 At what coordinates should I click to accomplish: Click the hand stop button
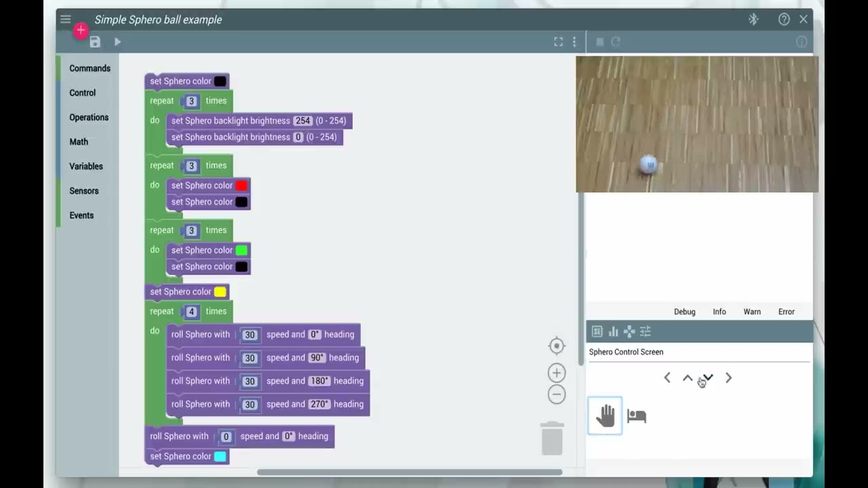(x=605, y=415)
